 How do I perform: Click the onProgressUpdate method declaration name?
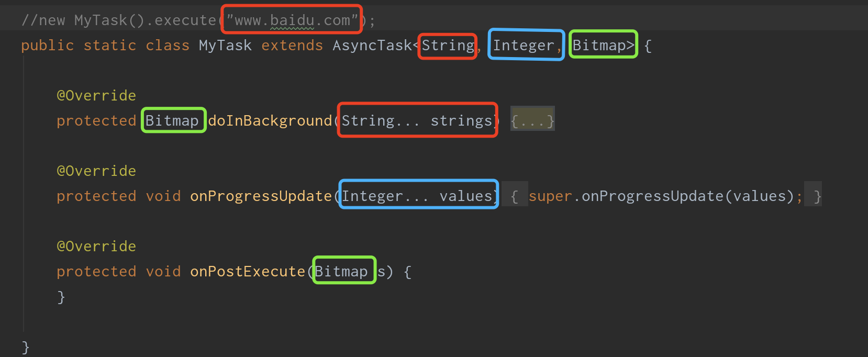click(x=261, y=196)
